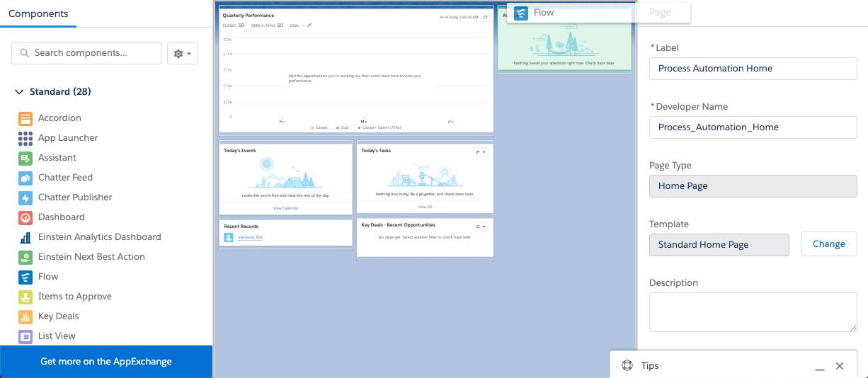
Task: Click the Components panel tab
Action: tap(38, 13)
